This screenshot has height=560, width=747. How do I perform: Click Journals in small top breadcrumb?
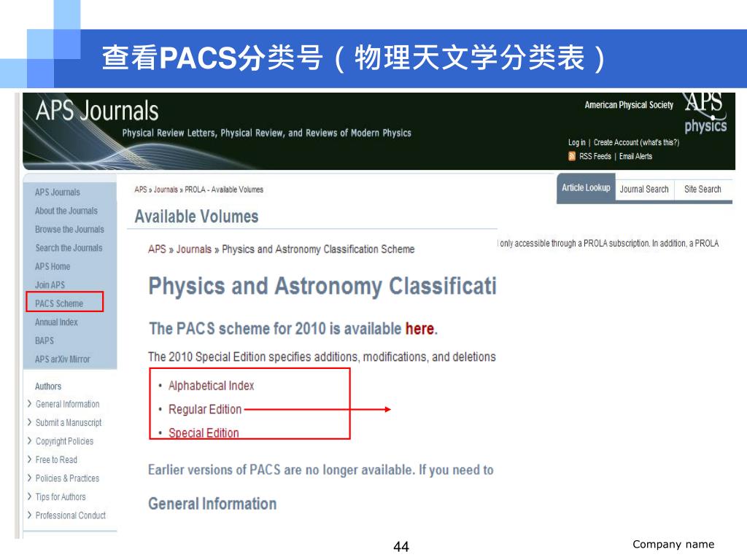[x=166, y=190]
